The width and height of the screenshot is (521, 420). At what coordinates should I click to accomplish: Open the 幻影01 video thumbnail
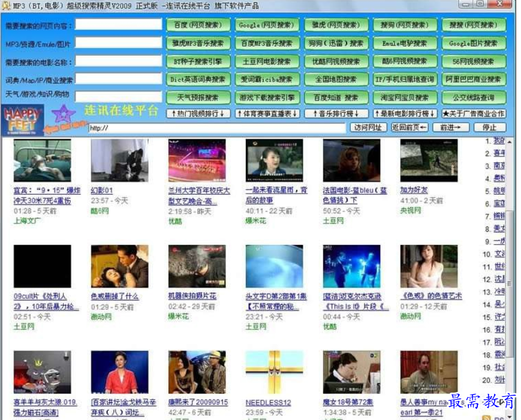pos(120,161)
